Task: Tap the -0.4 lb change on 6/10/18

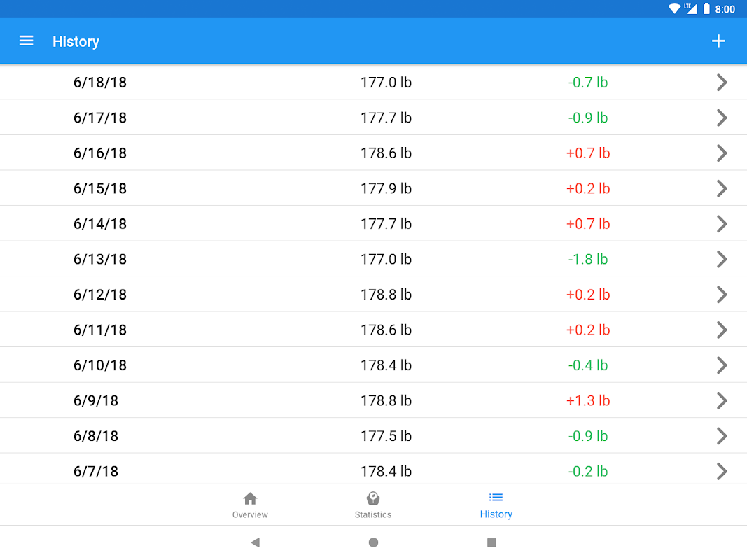Action: (588, 365)
